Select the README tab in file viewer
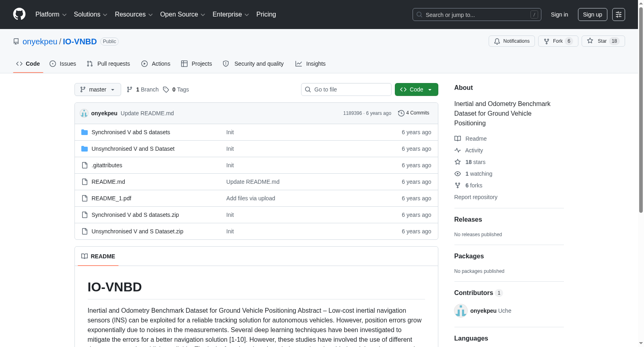Image resolution: width=644 pixels, height=347 pixels. pyautogui.click(x=98, y=256)
